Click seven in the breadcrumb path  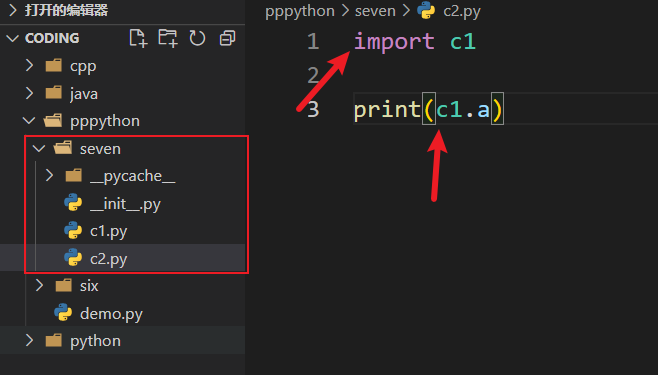[375, 11]
